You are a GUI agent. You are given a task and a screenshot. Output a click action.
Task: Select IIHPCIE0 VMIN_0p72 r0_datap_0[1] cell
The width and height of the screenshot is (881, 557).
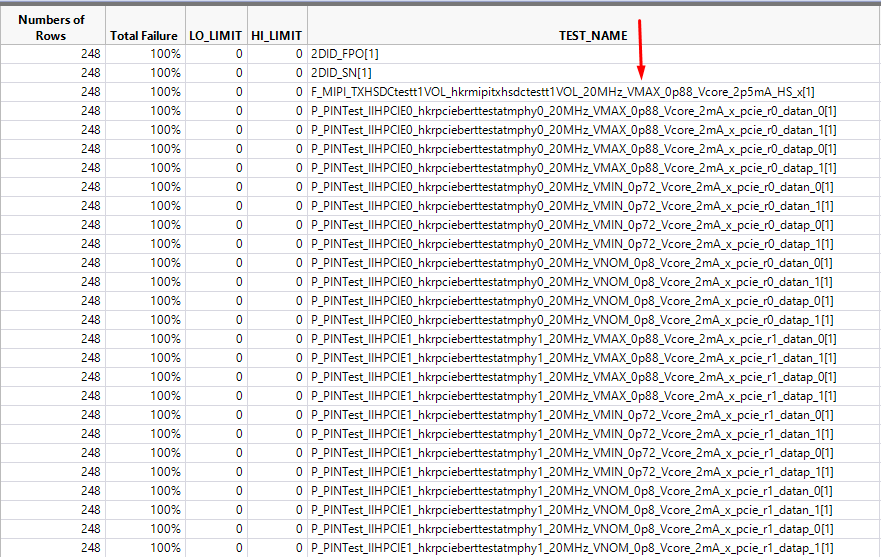(593, 225)
